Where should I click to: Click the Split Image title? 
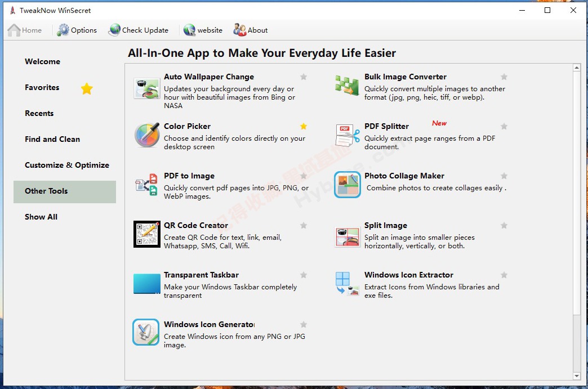coord(385,225)
